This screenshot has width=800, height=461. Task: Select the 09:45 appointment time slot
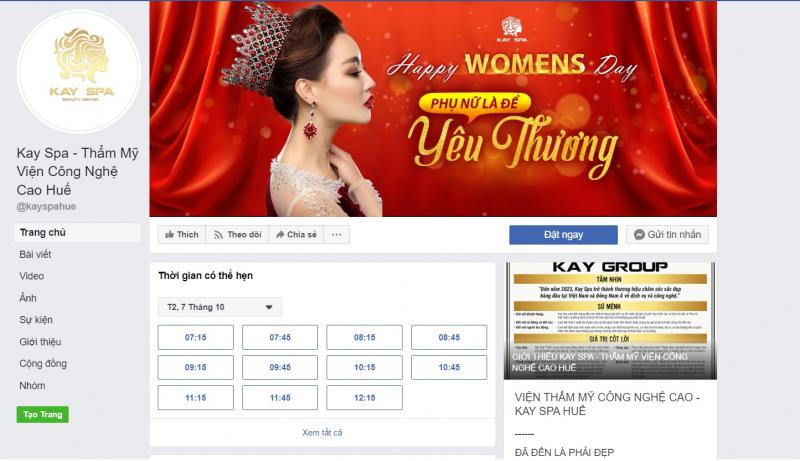(280, 367)
